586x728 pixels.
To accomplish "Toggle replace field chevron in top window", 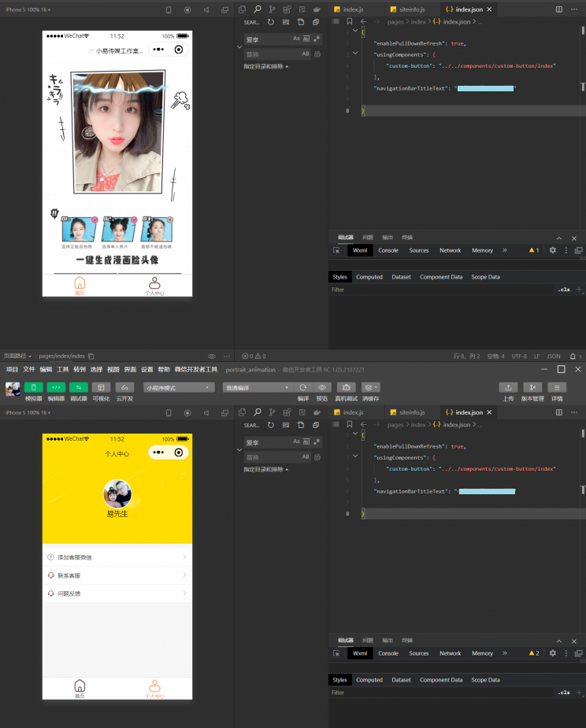I will [x=239, y=46].
